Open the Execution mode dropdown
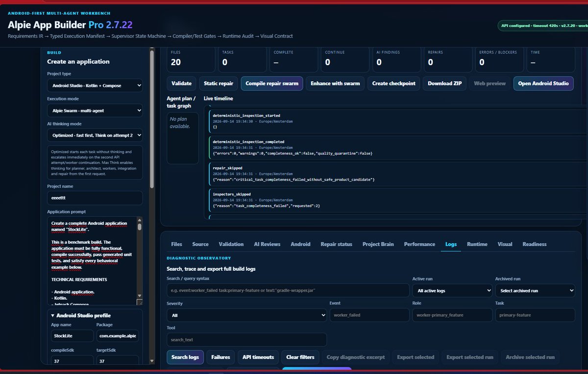The image size is (588, 374). 95,110
